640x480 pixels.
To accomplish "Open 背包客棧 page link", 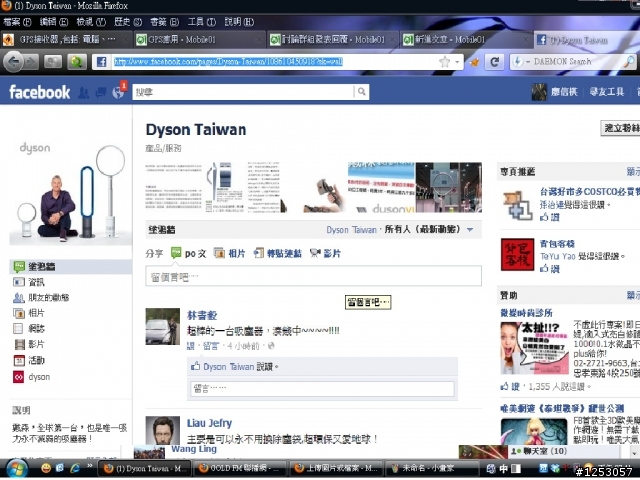I will (557, 244).
